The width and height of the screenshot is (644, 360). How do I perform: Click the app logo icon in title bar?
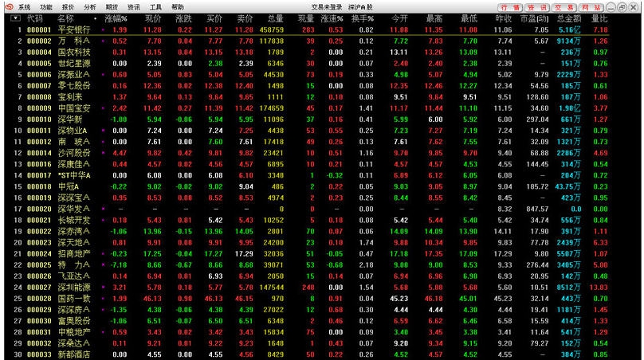coord(8,6)
